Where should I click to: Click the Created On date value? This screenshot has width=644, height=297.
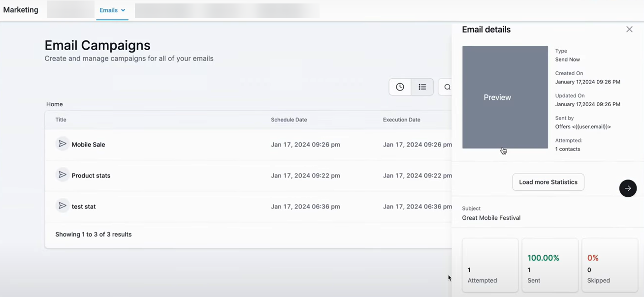click(588, 82)
